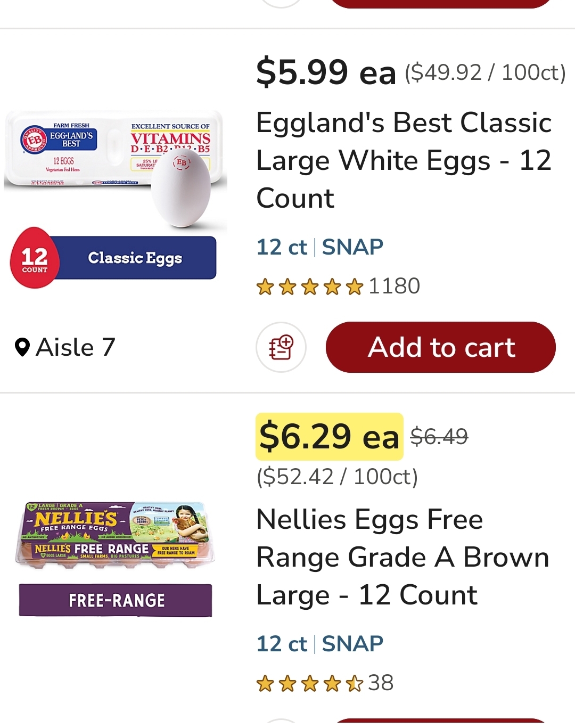Screen dimensions: 575x728
Task: Open Nellies Eggs Free Range Grade A title
Action: point(402,557)
